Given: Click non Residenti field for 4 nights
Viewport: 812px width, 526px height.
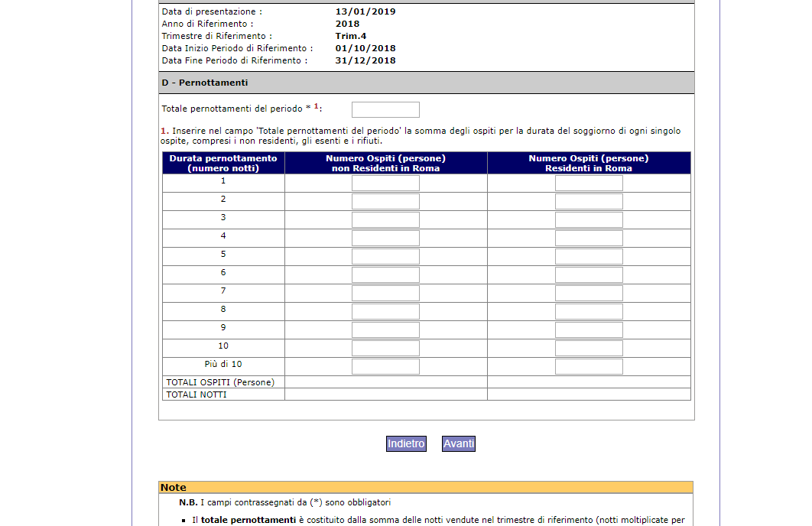Looking at the screenshot, I should point(385,239).
